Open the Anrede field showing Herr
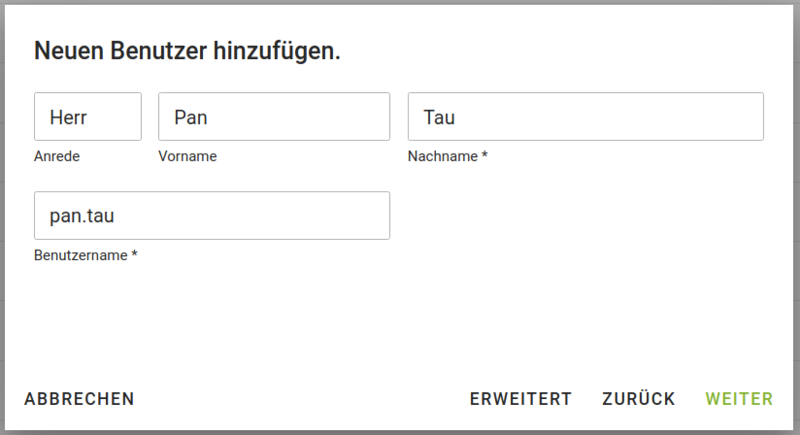Screen dimensions: 800x435 87,117
